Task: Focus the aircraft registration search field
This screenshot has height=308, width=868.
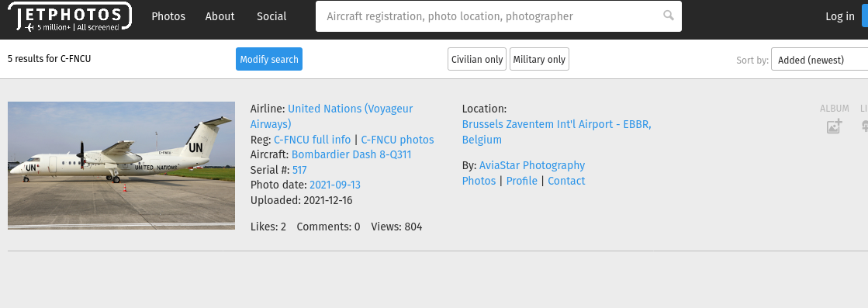Action: click(498, 16)
